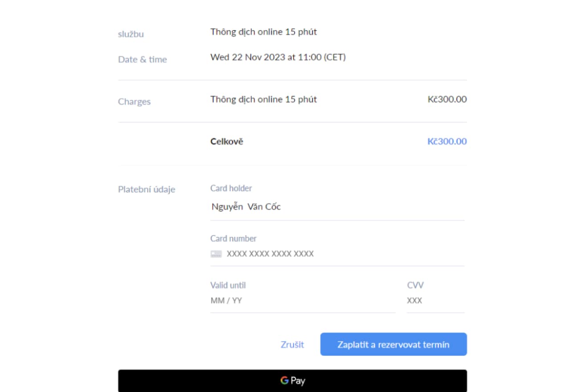This screenshot has height=392, width=565.
Task: Click the appointment date Wed 22 Nov 2023
Action: [247, 57]
